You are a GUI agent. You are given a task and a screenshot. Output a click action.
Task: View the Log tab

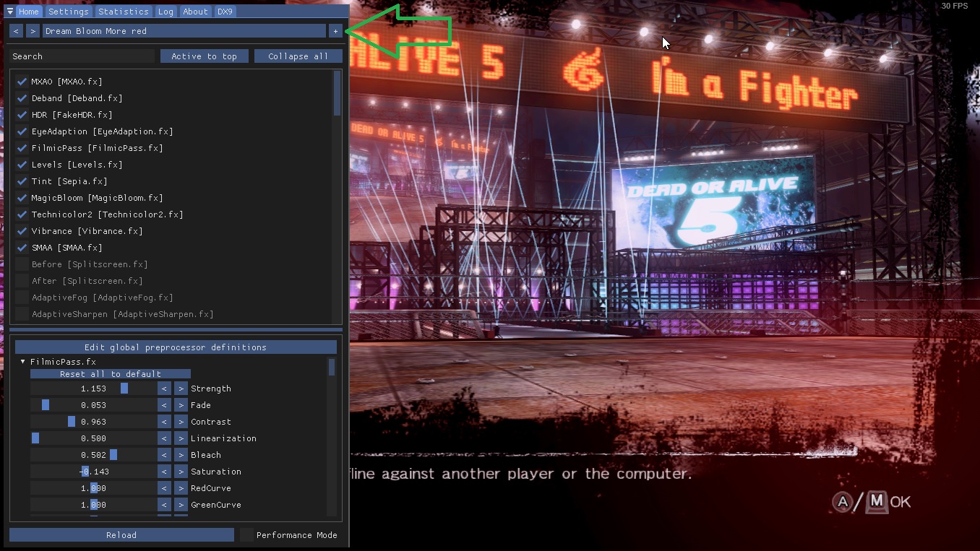pos(166,12)
